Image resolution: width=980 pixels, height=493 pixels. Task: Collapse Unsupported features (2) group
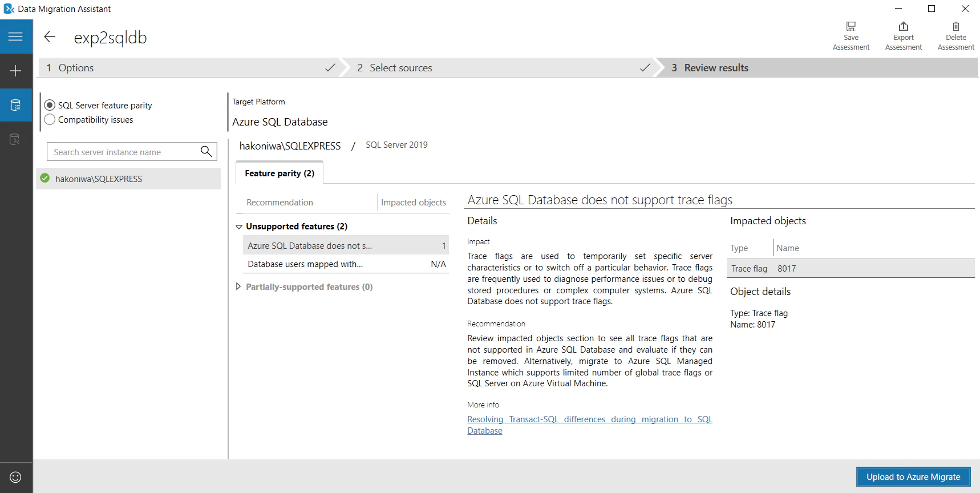(x=239, y=227)
